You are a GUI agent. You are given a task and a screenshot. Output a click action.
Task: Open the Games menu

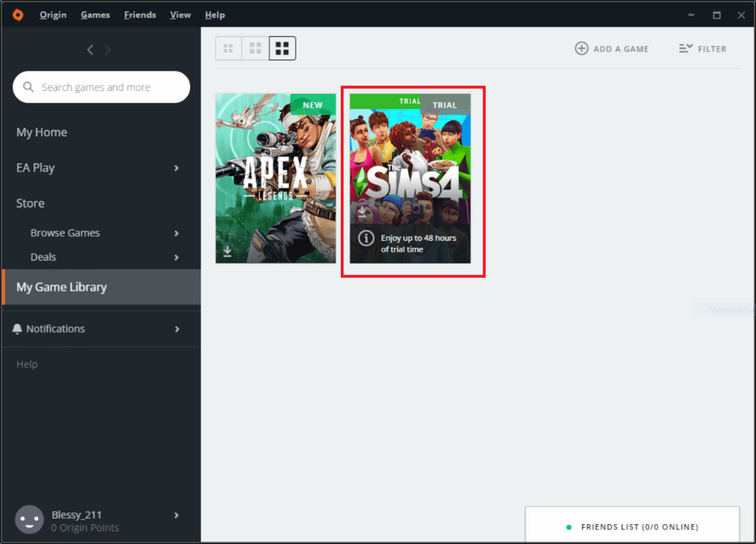96,15
